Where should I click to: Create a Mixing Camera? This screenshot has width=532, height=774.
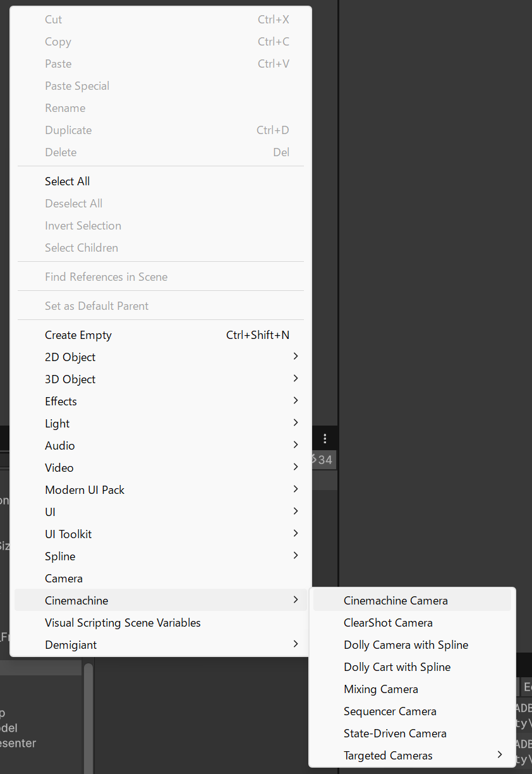pos(380,689)
